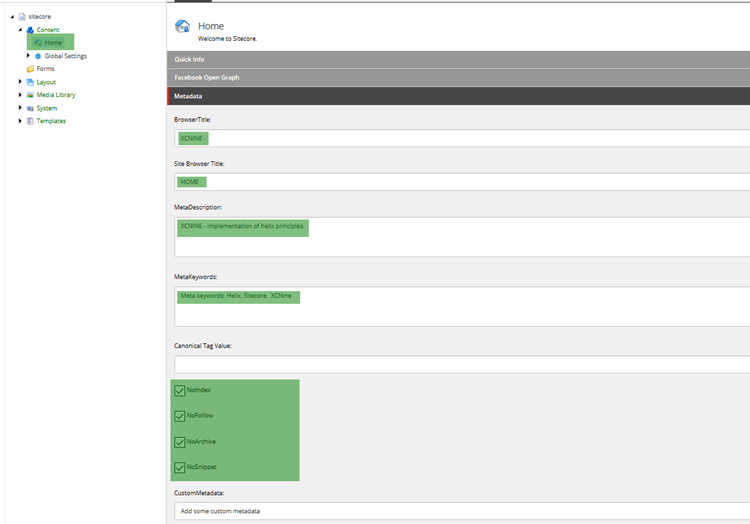Click the Global Settings gear icon
Image resolution: width=750 pixels, height=524 pixels.
tap(38, 56)
